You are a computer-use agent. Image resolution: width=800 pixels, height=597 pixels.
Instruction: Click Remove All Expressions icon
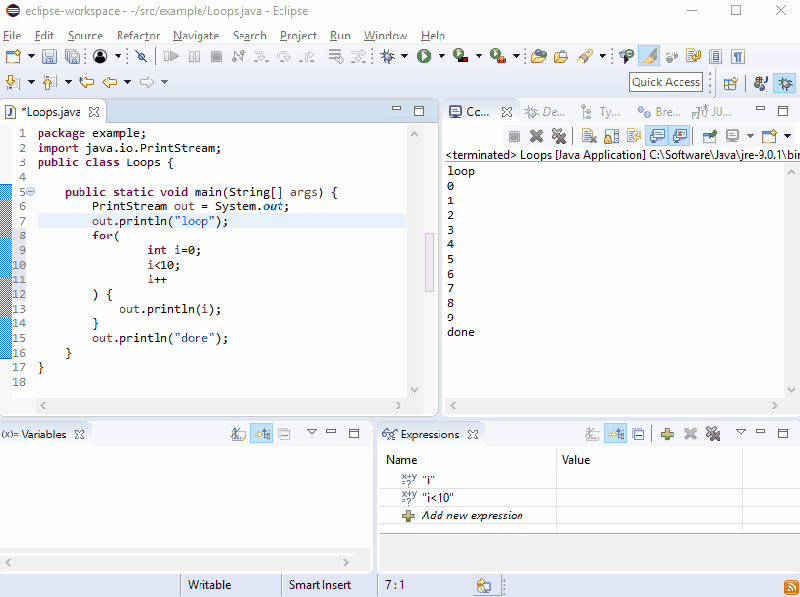point(713,434)
